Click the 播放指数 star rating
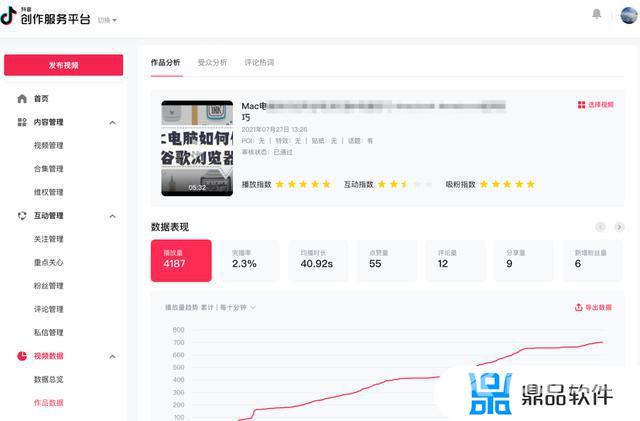The width and height of the screenshot is (640, 421). pos(303,184)
